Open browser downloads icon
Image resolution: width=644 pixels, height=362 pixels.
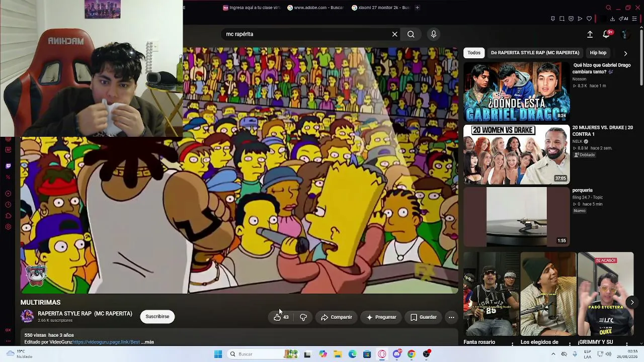click(612, 19)
